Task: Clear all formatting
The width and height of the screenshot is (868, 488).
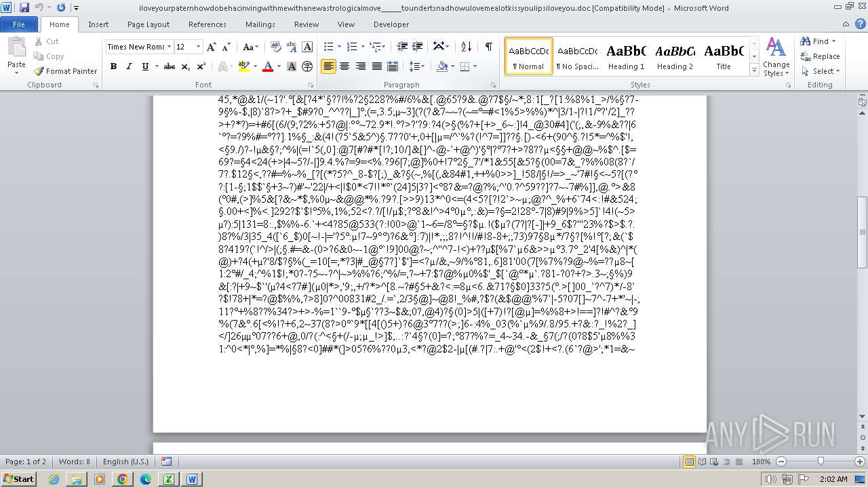Action: 275,47
